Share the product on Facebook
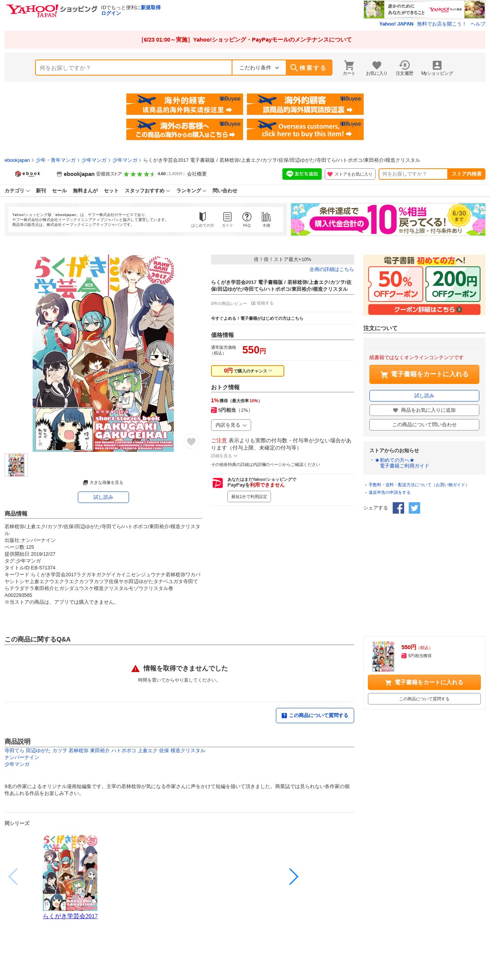 [x=398, y=508]
